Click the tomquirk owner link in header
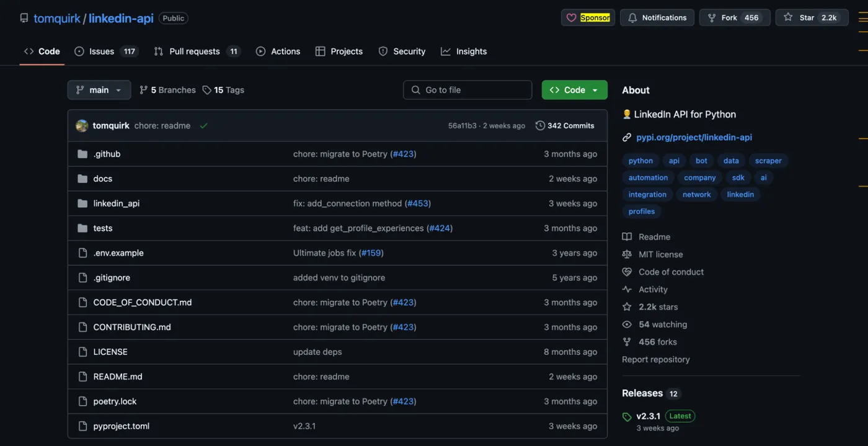Image resolution: width=868 pixels, height=446 pixels. click(x=57, y=18)
